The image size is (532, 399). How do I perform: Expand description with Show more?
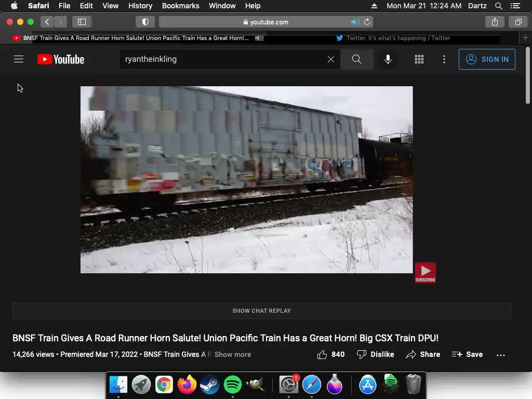pos(233,354)
